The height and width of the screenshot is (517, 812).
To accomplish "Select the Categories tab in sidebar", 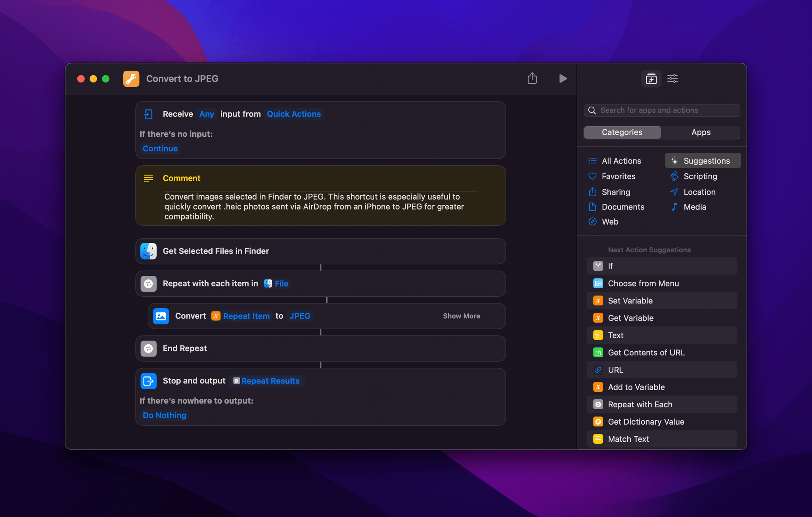I will (x=622, y=132).
